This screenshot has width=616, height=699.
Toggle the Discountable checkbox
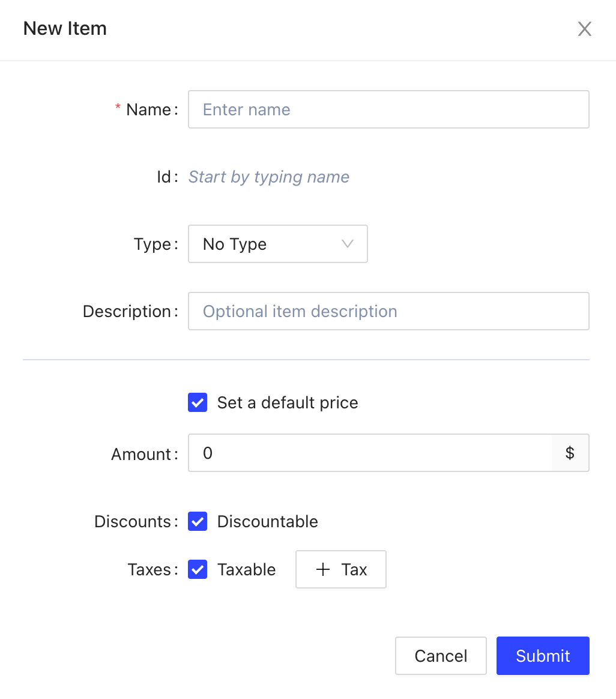pyautogui.click(x=198, y=521)
